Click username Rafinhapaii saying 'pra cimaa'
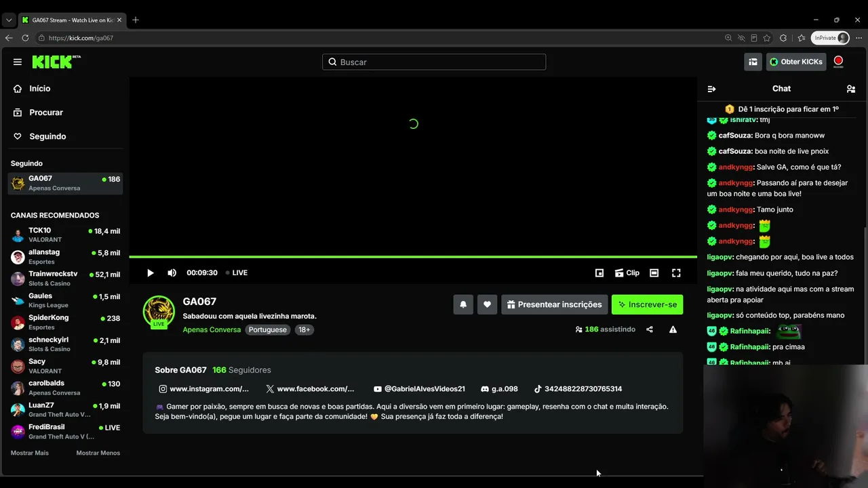Screen dimensions: 868x488 coord(750,347)
